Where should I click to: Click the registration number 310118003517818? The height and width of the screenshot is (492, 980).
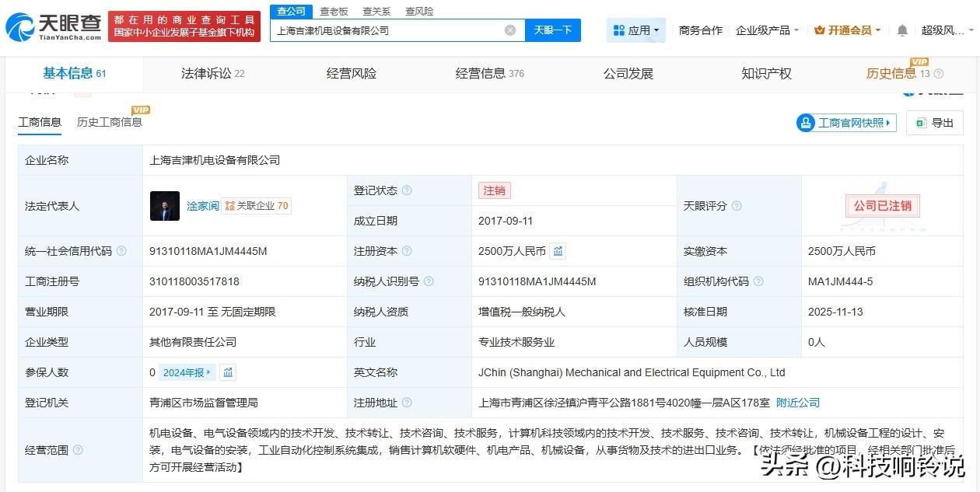tap(194, 281)
